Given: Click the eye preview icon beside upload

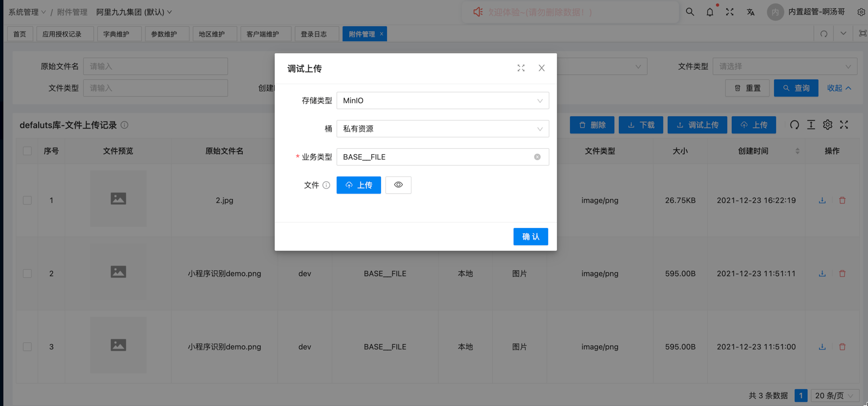Looking at the screenshot, I should click(398, 185).
